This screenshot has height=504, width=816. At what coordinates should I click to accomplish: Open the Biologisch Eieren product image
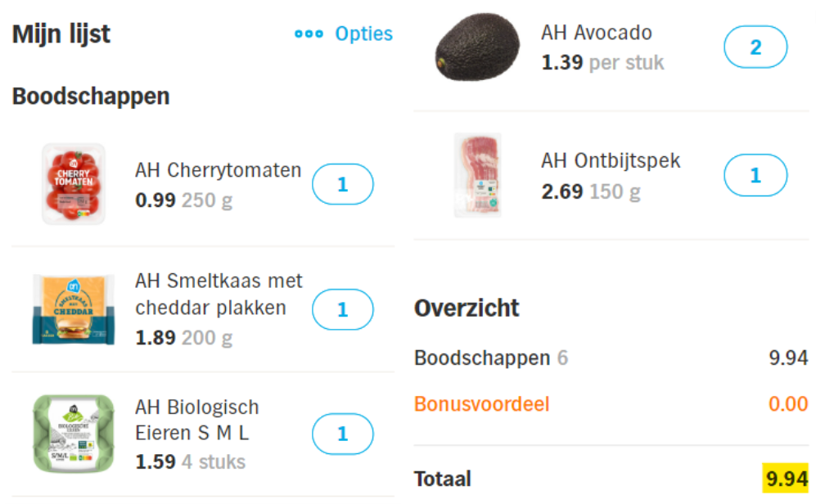pos(74,434)
